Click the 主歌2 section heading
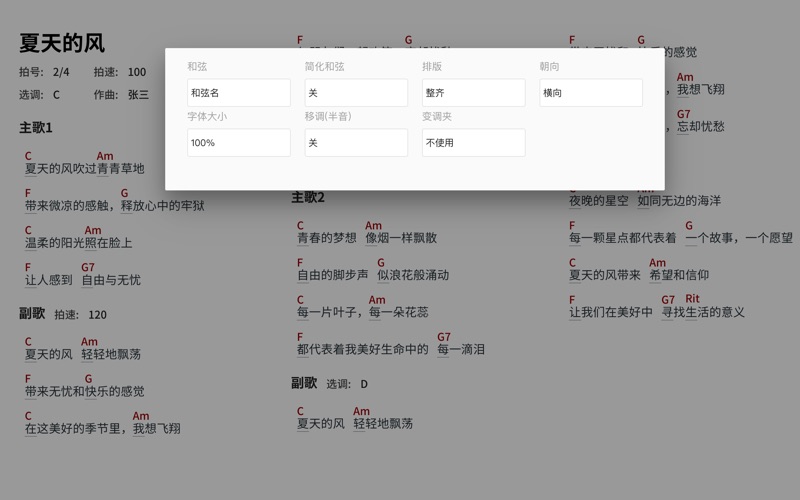Image resolution: width=800 pixels, height=500 pixels. 308,197
